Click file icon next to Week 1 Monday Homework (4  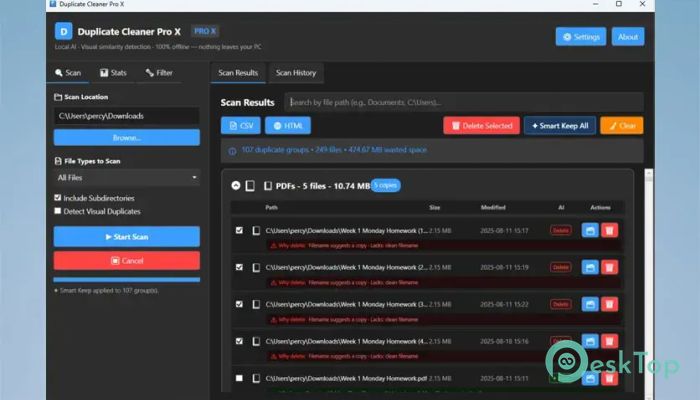[256, 342]
